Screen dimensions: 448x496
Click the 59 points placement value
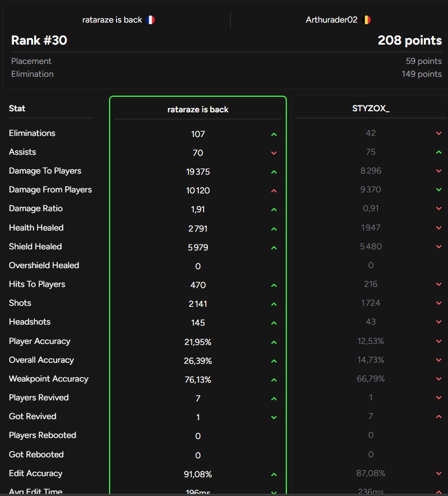(424, 61)
